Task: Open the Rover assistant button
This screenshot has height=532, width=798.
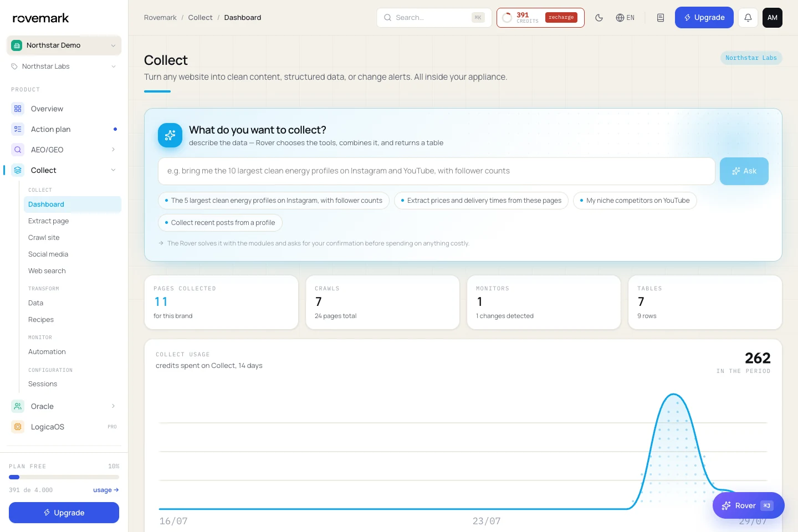Action: point(749,505)
